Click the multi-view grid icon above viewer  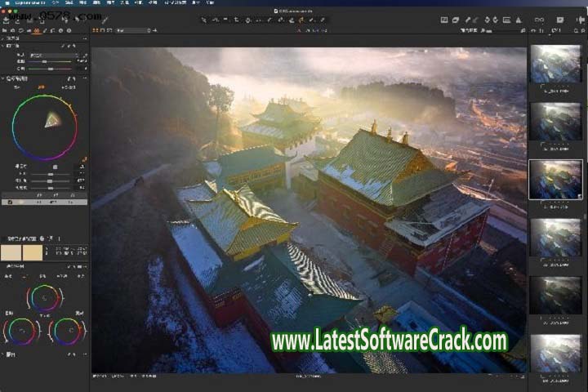96,30
